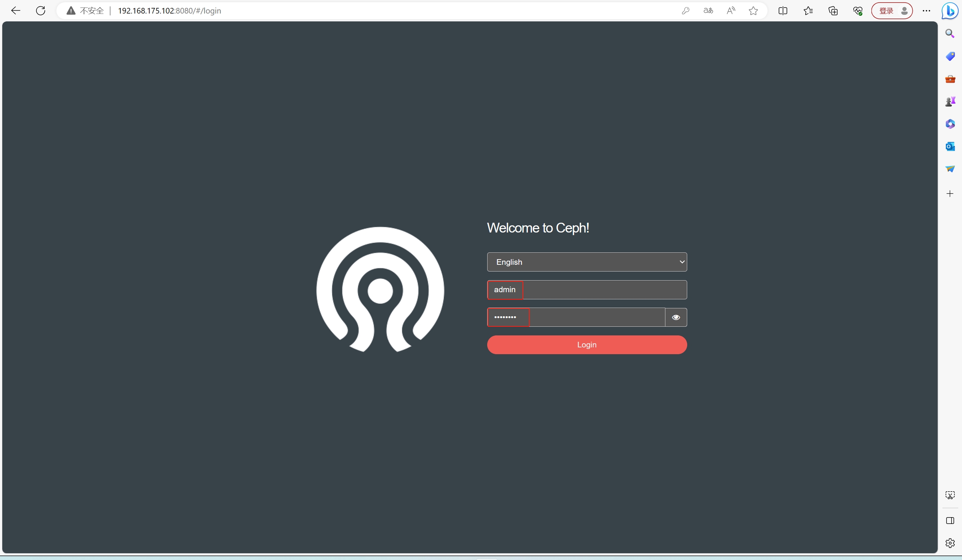Open collections icon
The image size is (962, 560).
click(833, 11)
